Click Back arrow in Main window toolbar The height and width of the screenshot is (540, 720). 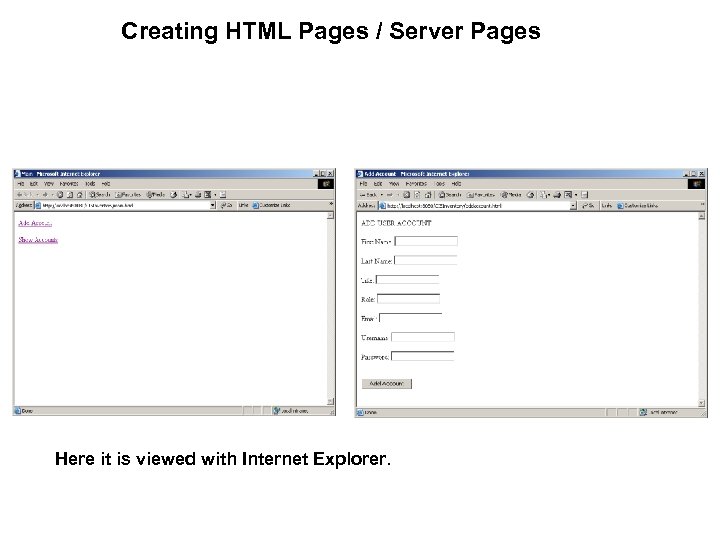click(19, 195)
